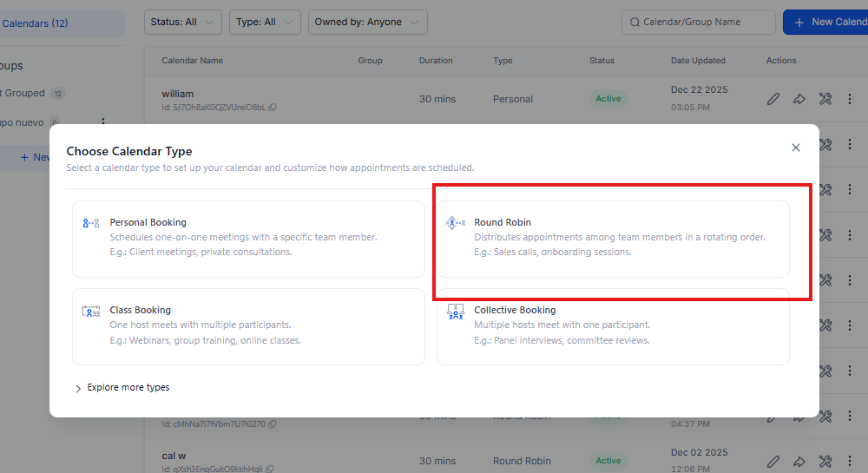
Task: Select the Personal Booking calendar type
Action: (248, 239)
